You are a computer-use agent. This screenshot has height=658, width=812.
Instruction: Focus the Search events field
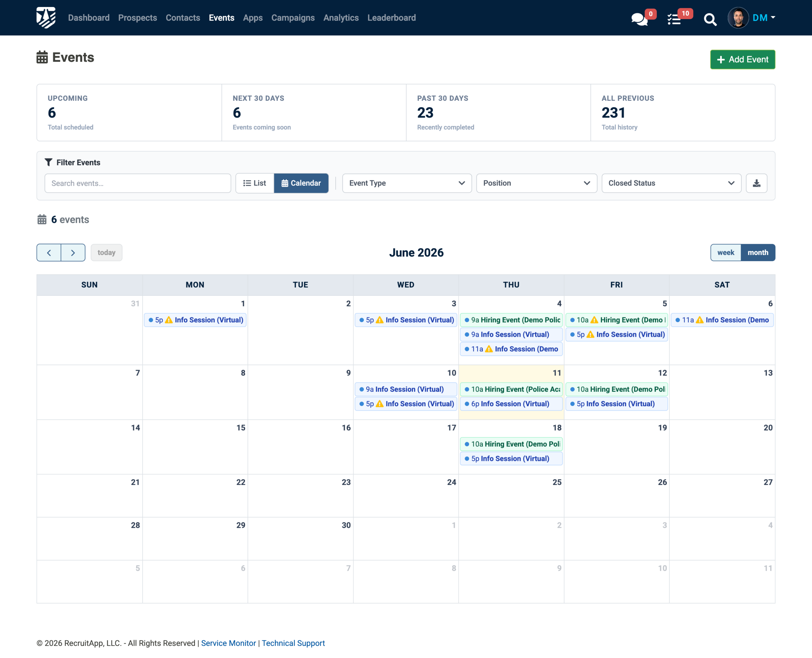pyautogui.click(x=137, y=183)
